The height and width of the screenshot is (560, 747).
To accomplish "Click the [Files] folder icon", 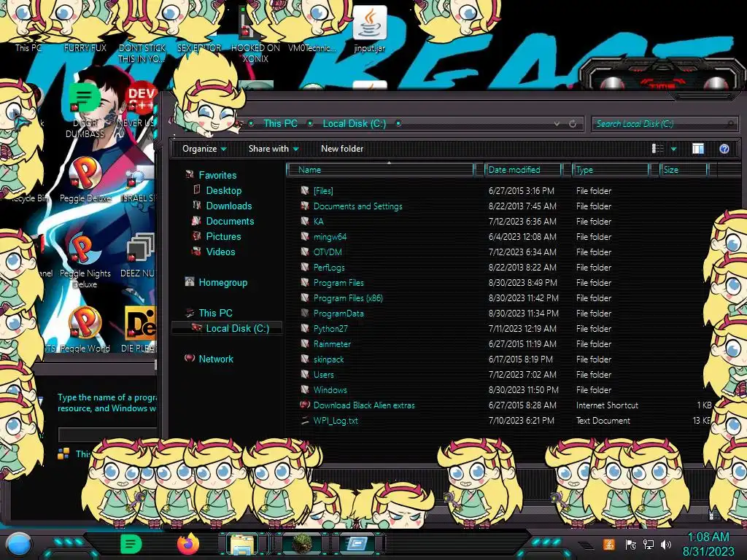I will tap(305, 190).
